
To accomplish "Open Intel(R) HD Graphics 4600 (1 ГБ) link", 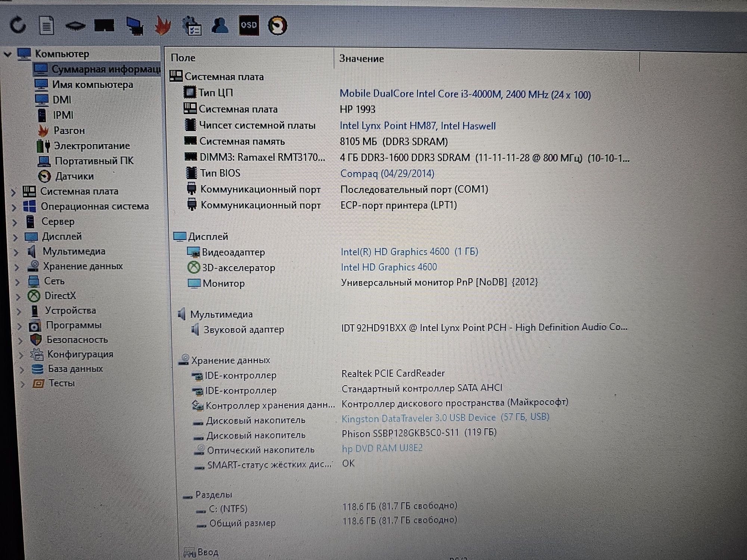I will pos(409,252).
